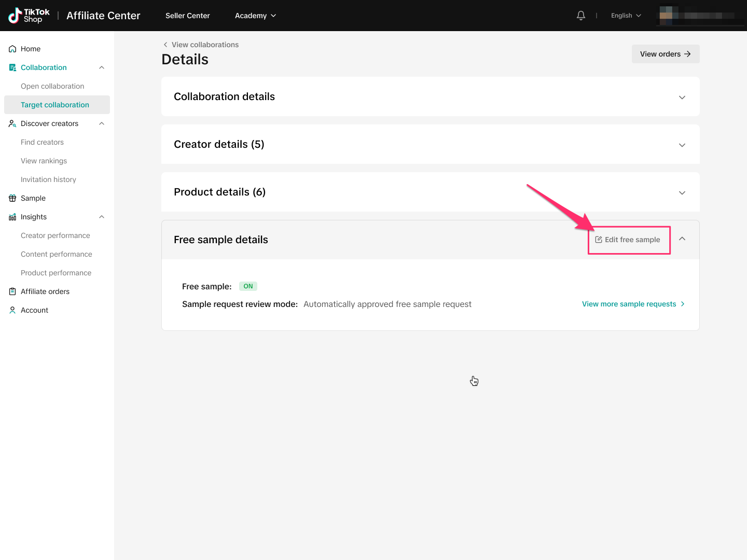The height and width of the screenshot is (560, 747).
Task: Click the Account person icon
Action: (12, 310)
